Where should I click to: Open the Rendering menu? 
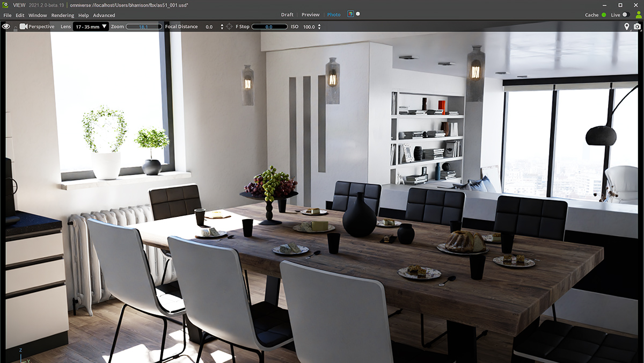click(62, 16)
